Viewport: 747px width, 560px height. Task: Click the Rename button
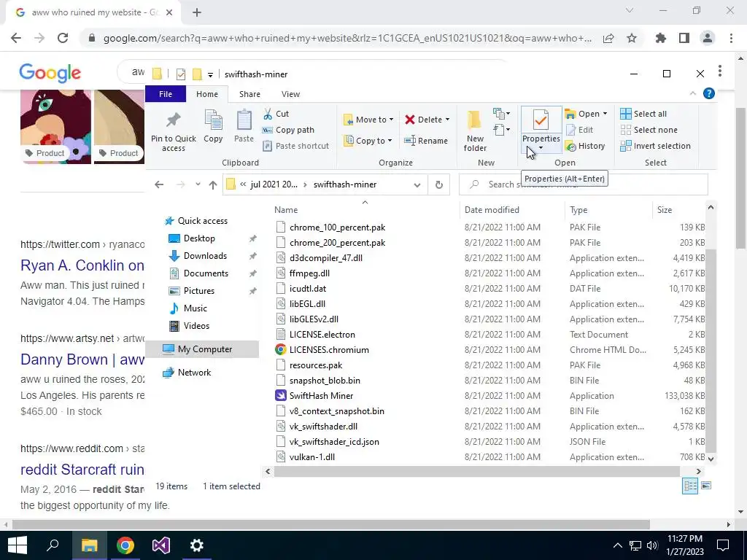[x=426, y=141]
